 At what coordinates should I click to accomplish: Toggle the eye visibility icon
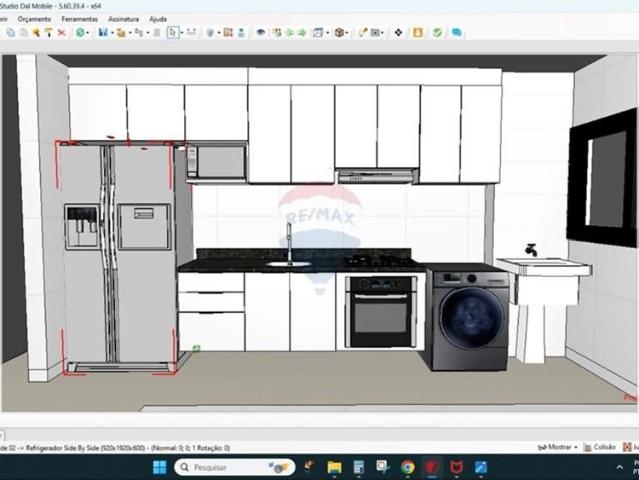260,33
